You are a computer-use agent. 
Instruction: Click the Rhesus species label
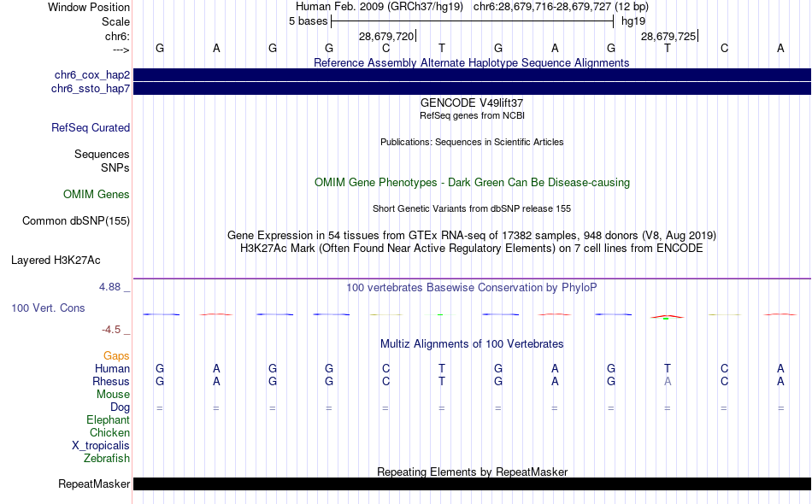[x=111, y=381]
